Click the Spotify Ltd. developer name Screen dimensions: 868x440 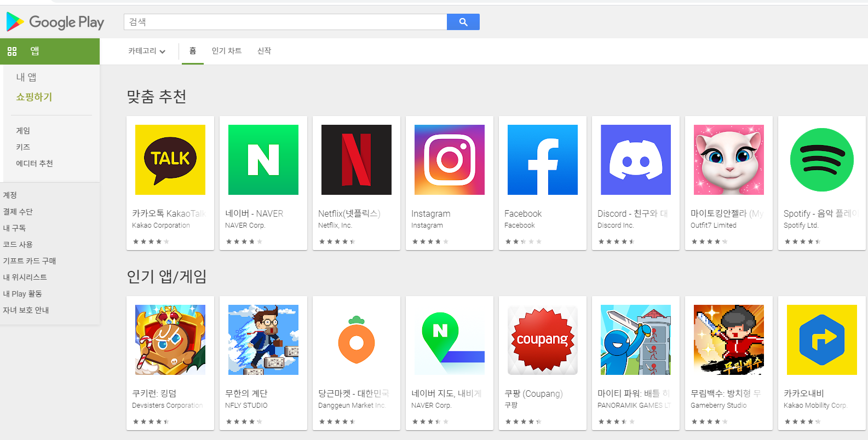[801, 225]
